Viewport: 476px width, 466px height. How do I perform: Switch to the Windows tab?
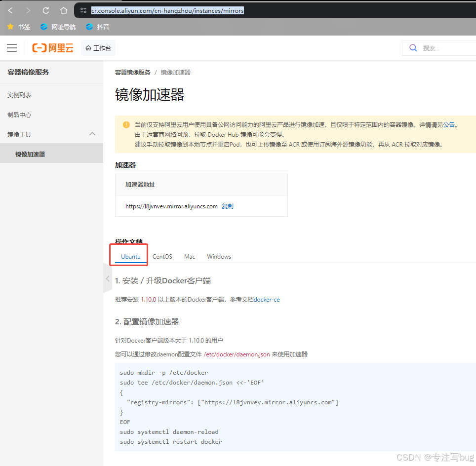219,257
